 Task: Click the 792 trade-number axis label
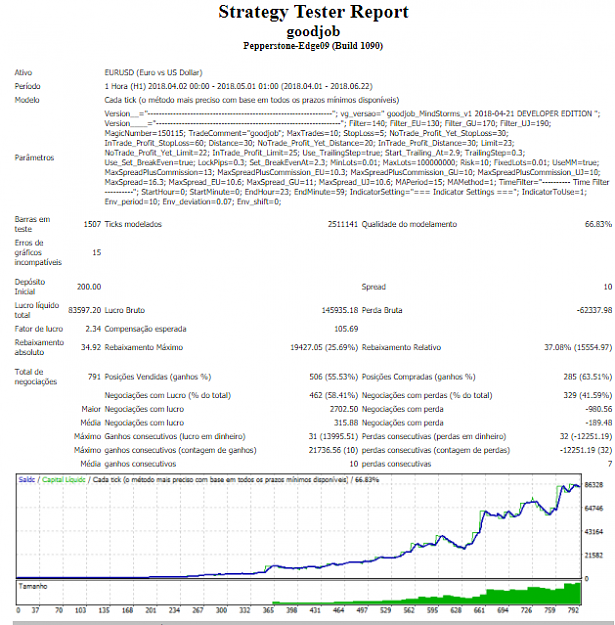573,610
